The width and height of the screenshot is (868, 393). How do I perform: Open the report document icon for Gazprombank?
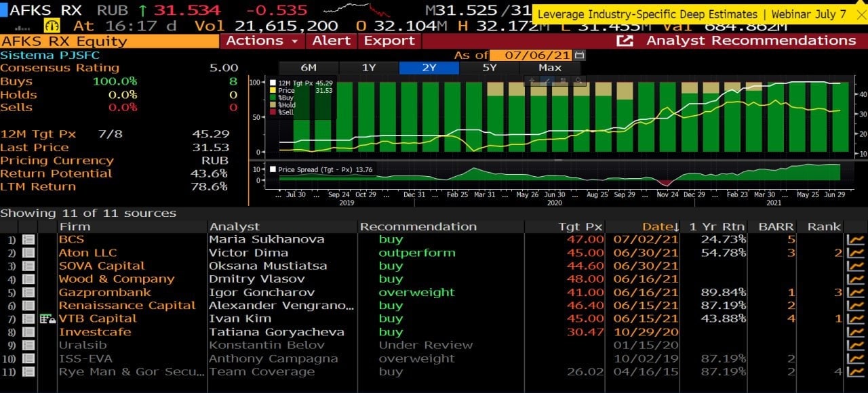(x=28, y=293)
